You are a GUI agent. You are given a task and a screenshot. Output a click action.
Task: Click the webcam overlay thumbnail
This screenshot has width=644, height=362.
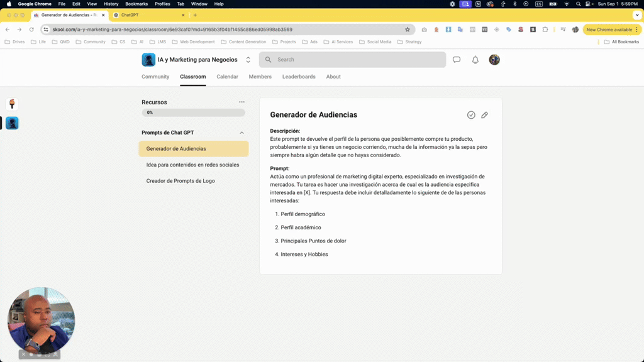(41, 320)
